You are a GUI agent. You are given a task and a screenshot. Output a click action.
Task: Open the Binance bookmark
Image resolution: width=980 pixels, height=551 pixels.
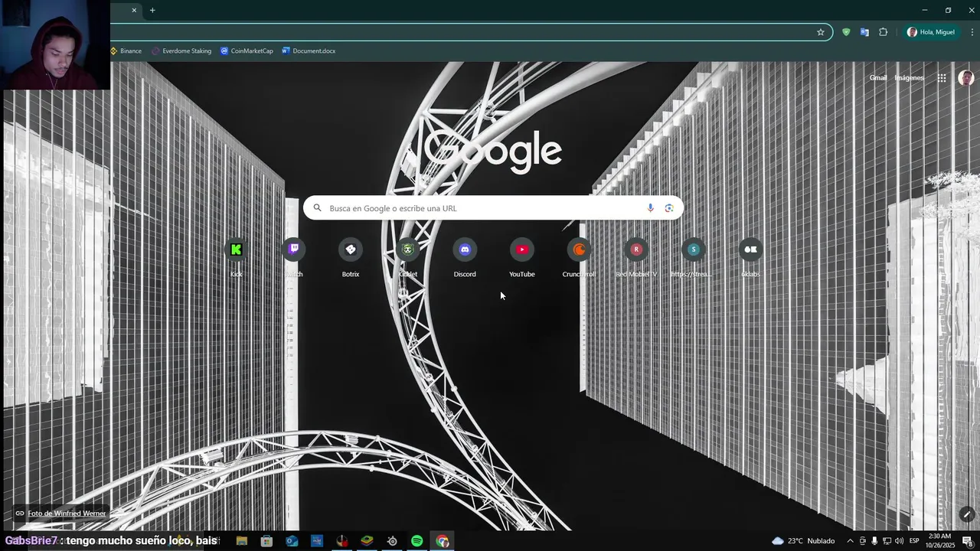tap(126, 51)
